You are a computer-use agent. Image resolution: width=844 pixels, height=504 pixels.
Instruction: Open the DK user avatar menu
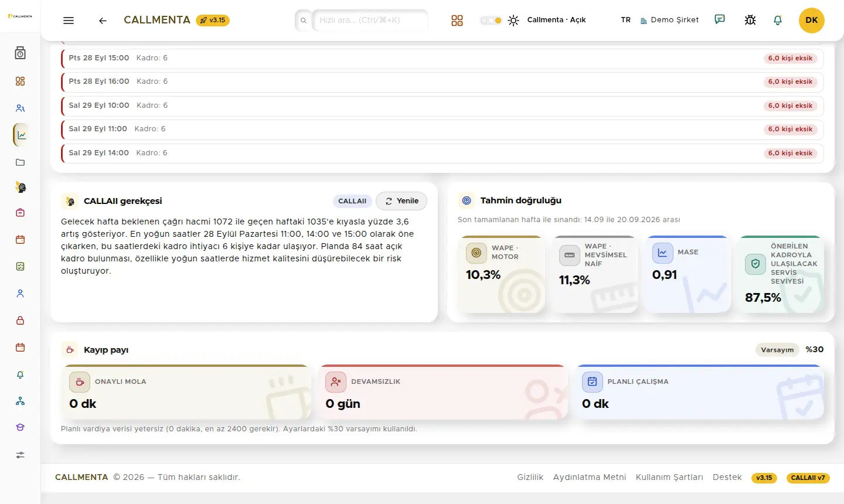[812, 20]
